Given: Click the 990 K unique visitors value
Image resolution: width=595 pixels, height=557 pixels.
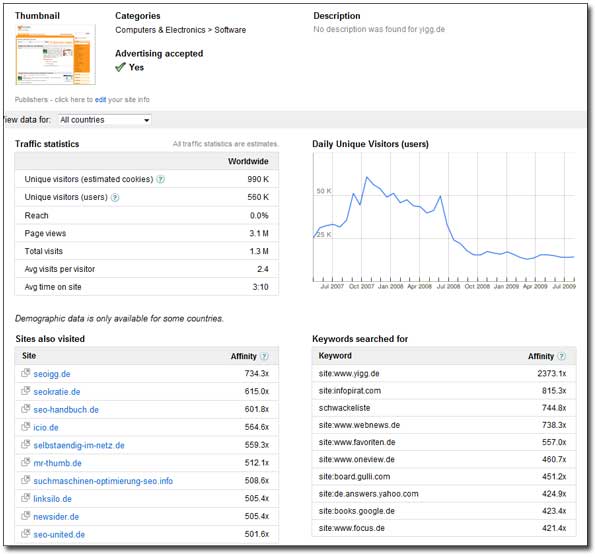Looking at the screenshot, I should pyautogui.click(x=258, y=179).
